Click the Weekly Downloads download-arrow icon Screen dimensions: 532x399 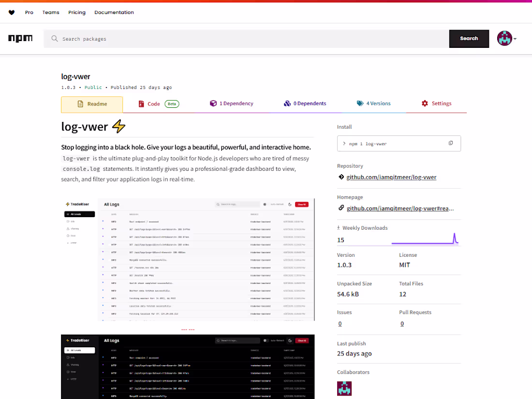(337, 227)
